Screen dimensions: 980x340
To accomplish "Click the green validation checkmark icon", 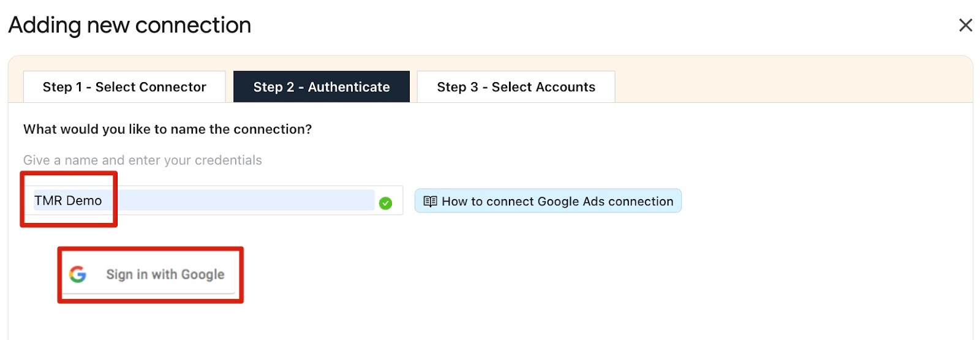I will pyautogui.click(x=385, y=203).
